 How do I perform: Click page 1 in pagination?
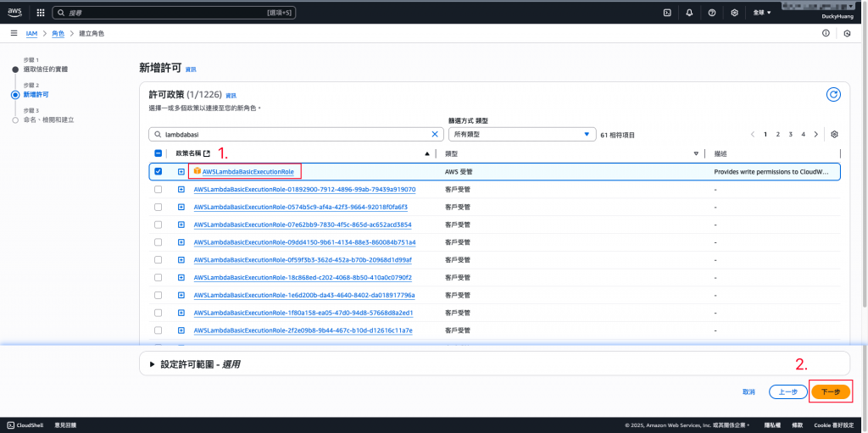[765, 134]
